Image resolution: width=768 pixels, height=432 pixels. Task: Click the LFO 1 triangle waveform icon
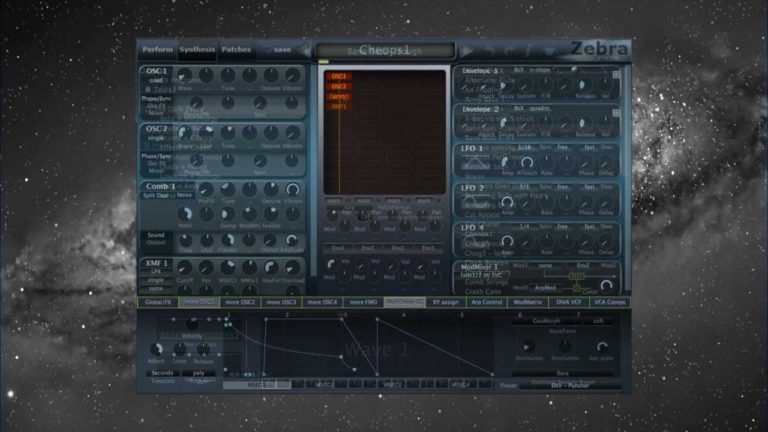474,162
